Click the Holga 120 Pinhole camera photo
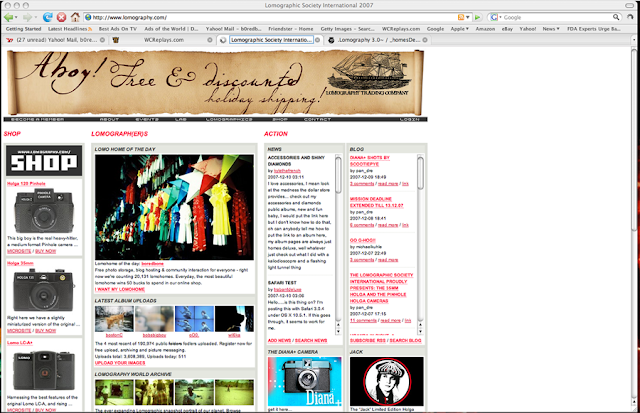Viewport: 640px width, 413px height. [44, 211]
